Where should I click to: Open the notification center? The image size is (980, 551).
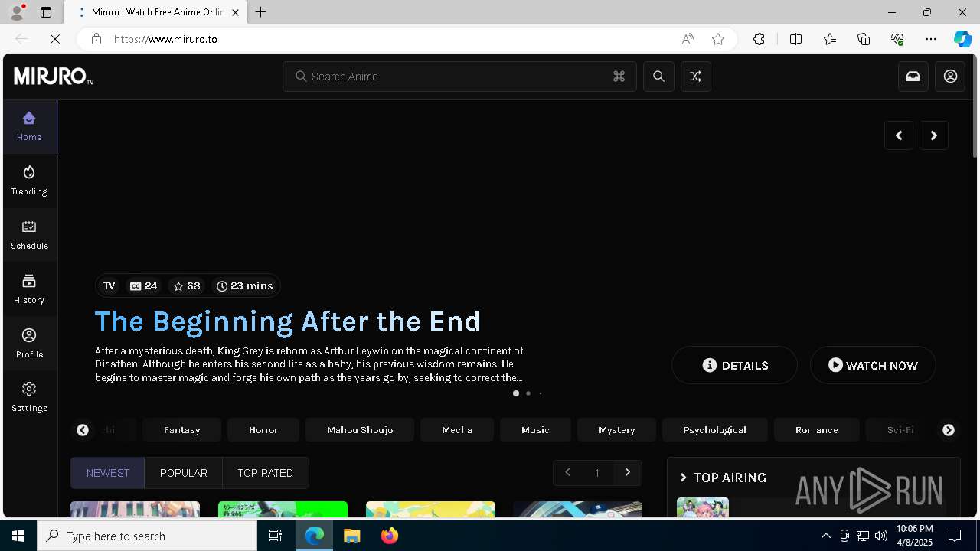point(955,536)
